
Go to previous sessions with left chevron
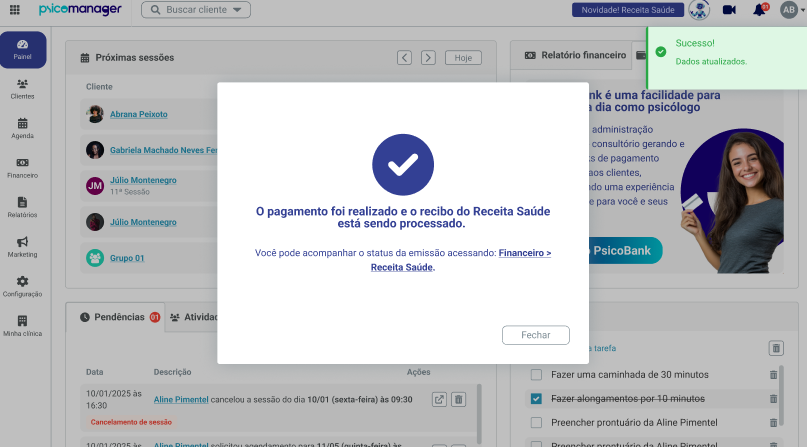[405, 58]
